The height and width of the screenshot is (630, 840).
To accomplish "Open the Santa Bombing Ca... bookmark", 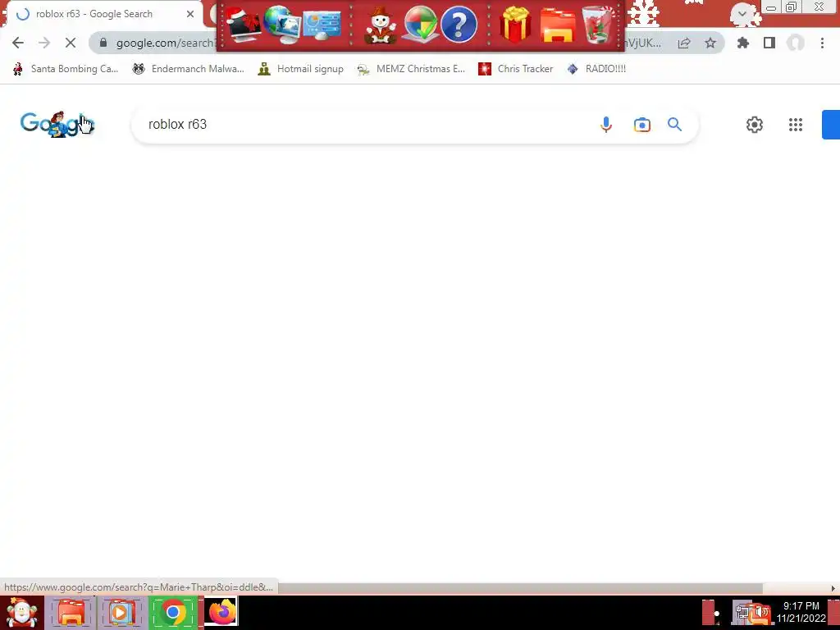I will click(x=66, y=69).
